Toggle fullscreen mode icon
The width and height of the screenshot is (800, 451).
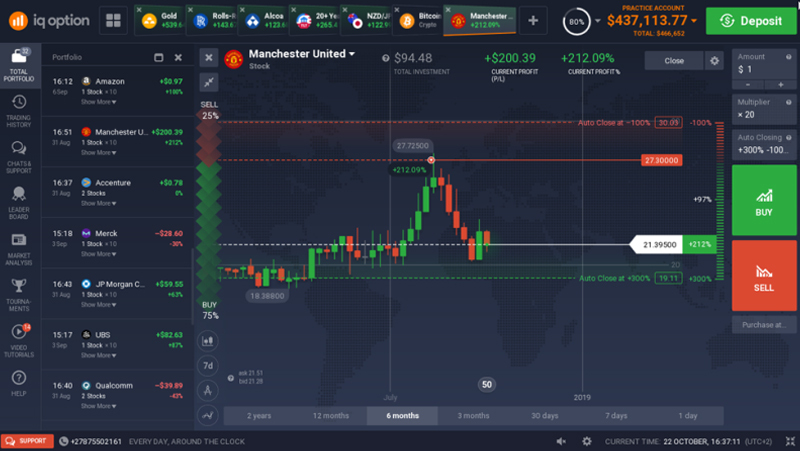click(790, 441)
